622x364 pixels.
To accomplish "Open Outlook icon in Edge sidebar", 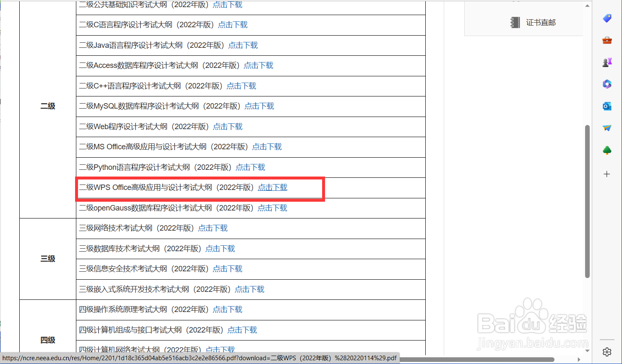I will (x=607, y=107).
